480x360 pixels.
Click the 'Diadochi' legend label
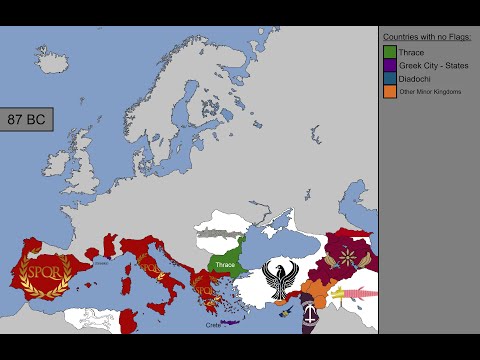[414, 79]
